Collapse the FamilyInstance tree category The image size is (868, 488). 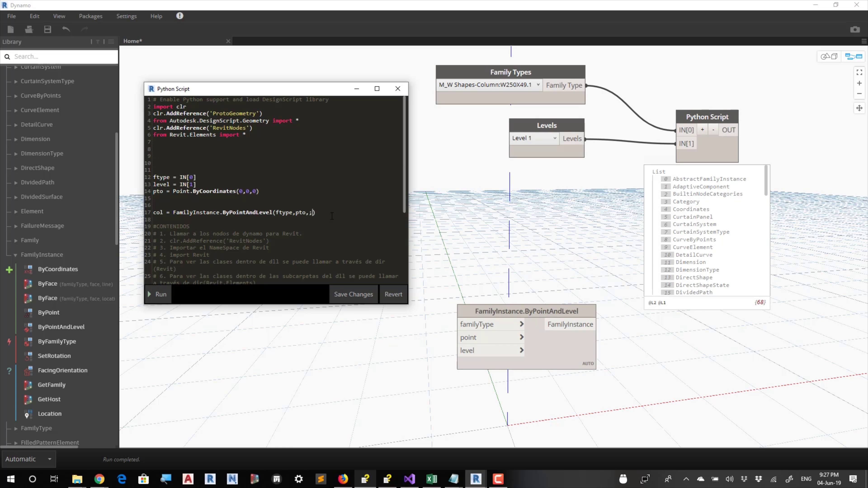16,255
